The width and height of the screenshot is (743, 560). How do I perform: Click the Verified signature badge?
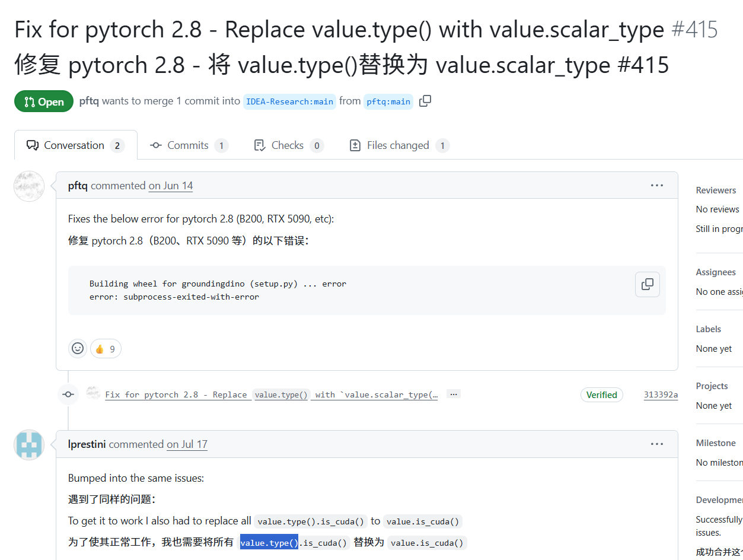(x=601, y=394)
